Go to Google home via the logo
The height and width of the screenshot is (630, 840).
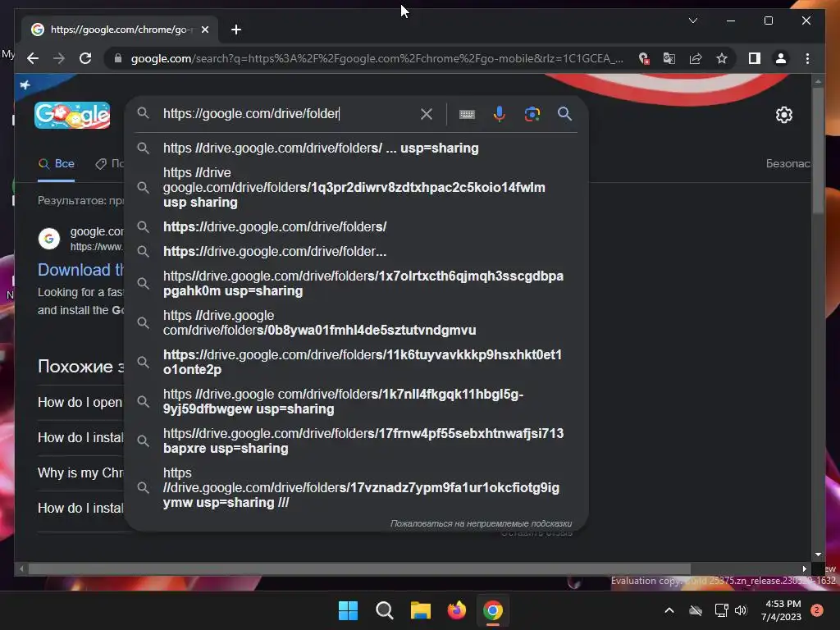click(72, 115)
